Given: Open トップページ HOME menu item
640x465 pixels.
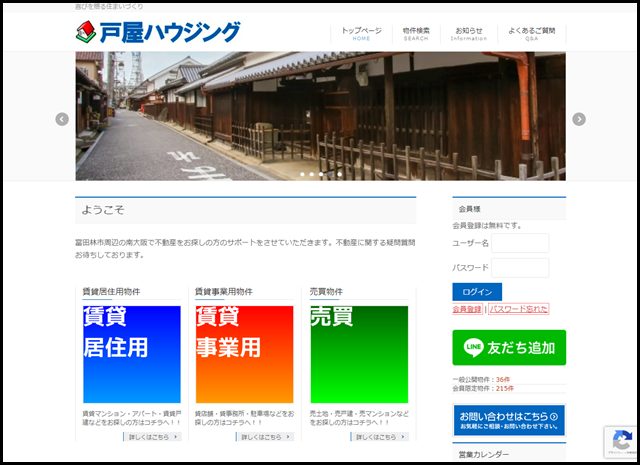Looking at the screenshot, I should (361, 33).
